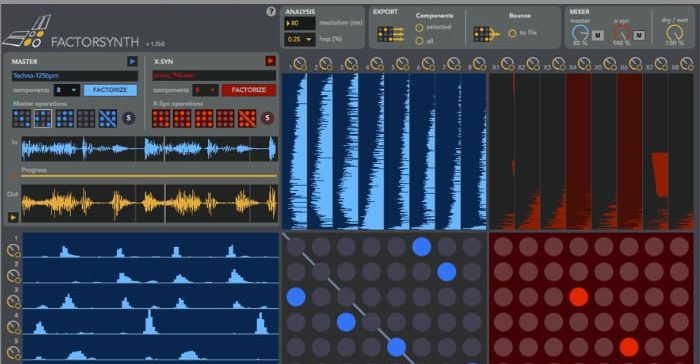Open the X-Syn components count dropdown
The height and width of the screenshot is (364, 700).
click(x=205, y=90)
